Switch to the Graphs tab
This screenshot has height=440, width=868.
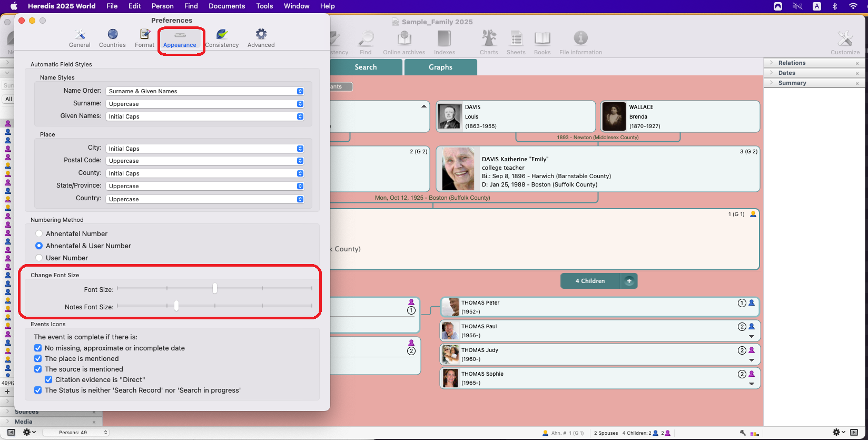coord(440,67)
